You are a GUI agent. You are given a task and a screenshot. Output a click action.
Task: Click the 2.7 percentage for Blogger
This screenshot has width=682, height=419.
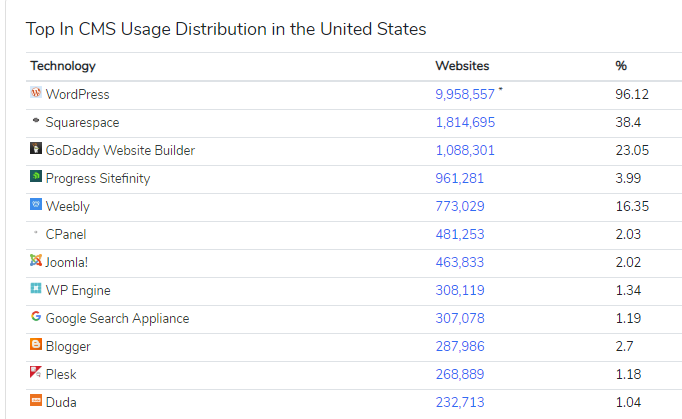click(624, 346)
